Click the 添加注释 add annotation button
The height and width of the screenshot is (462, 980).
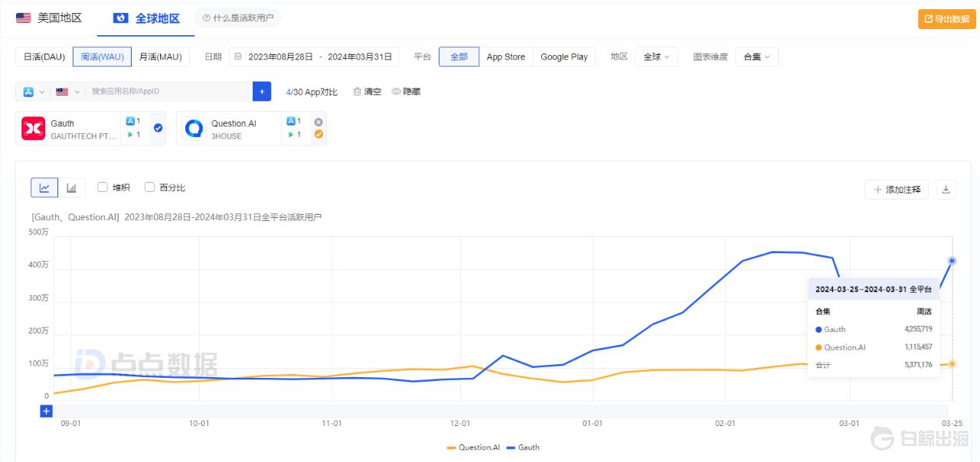pos(897,190)
